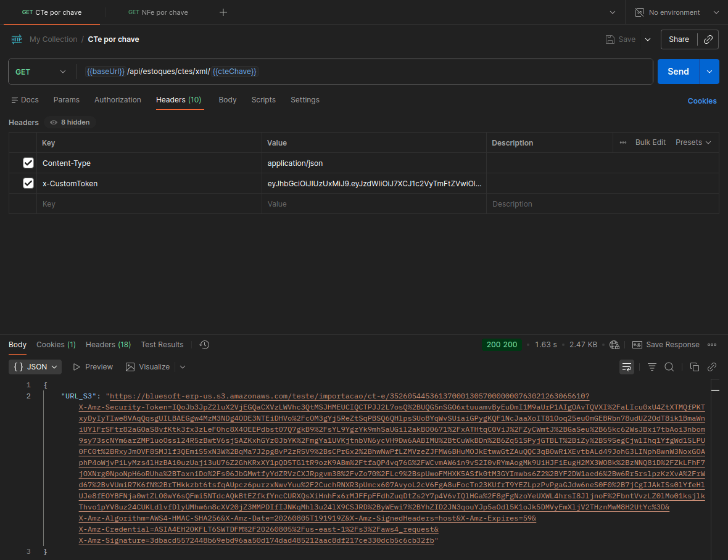Click the application/json value cell
The image size is (728, 560).
pos(374,163)
